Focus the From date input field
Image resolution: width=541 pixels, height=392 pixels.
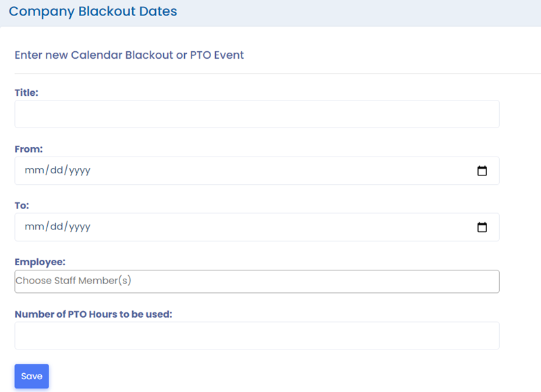(257, 171)
